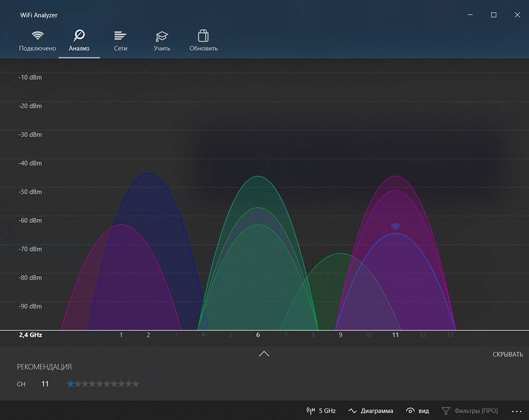Click the blue recommendation star for channel 11
529x420 pixels.
tap(70, 384)
